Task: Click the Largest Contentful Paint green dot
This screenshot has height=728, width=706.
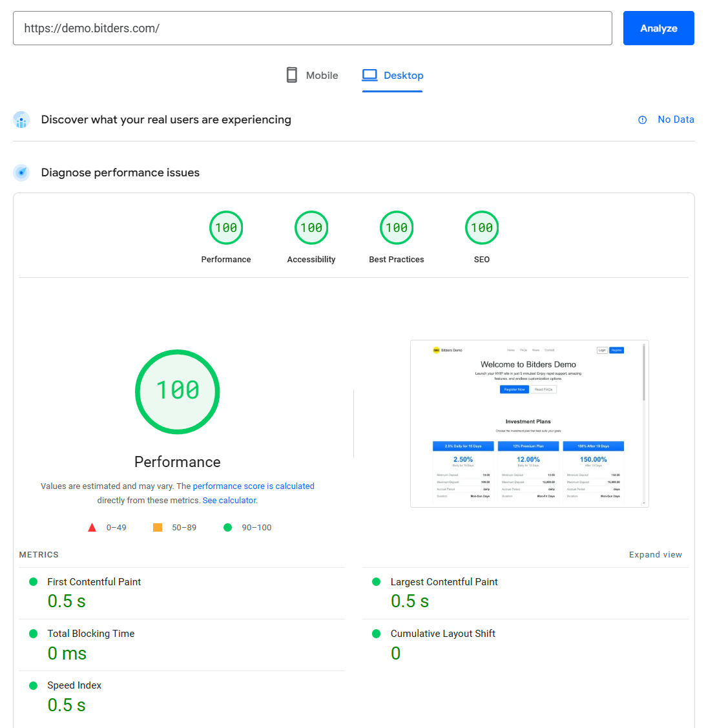Action: 377,582
